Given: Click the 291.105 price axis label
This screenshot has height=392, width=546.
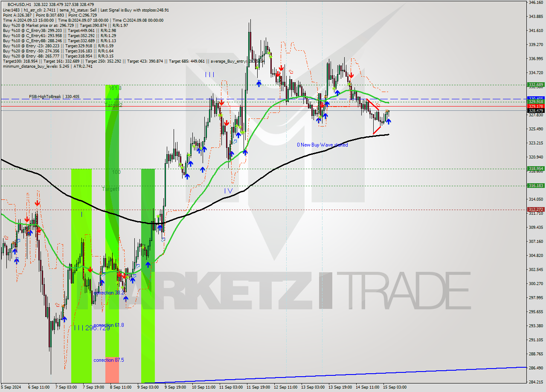Looking at the screenshot, I should (536, 340).
